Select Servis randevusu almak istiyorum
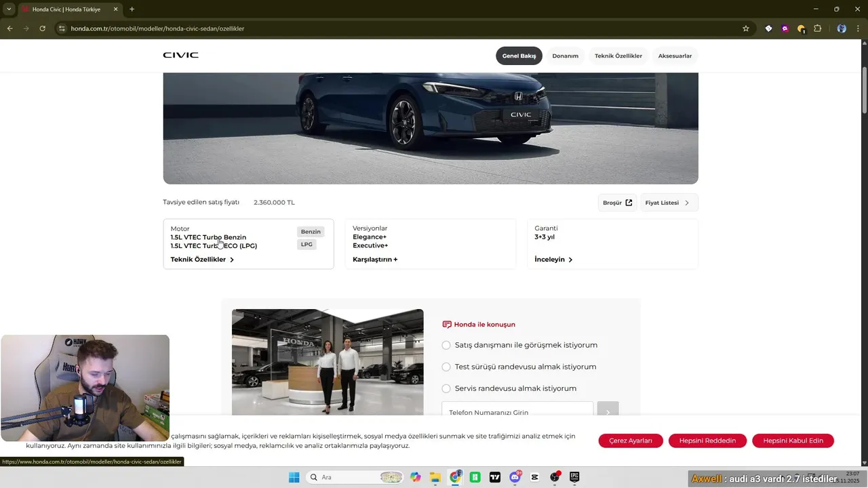The height and width of the screenshot is (488, 868). pyautogui.click(x=446, y=388)
